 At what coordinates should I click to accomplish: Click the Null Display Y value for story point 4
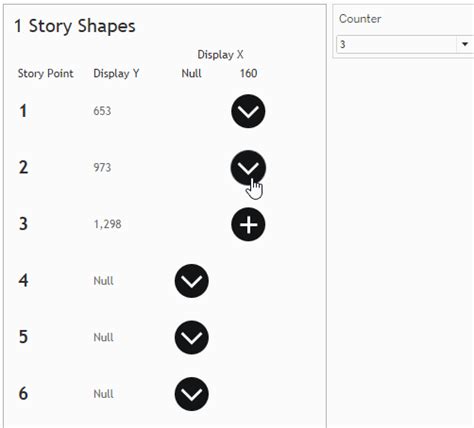103,281
